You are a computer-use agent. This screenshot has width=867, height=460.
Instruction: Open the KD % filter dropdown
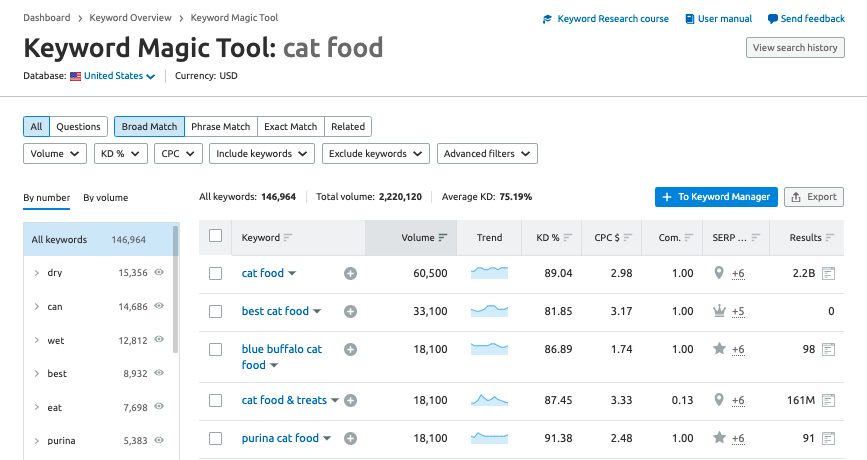(121, 154)
